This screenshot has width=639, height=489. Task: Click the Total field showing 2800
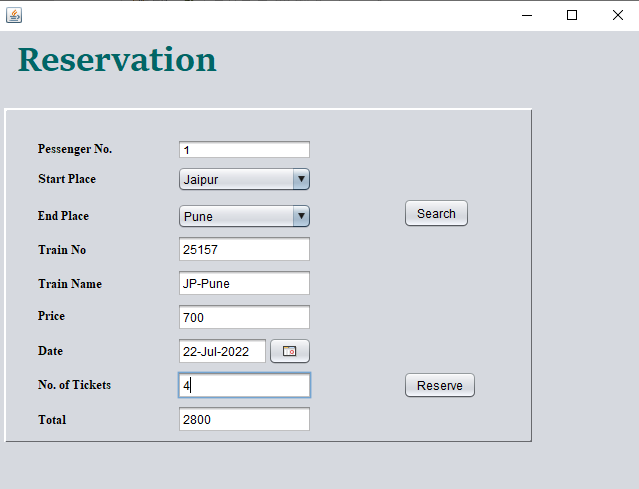pyautogui.click(x=244, y=419)
